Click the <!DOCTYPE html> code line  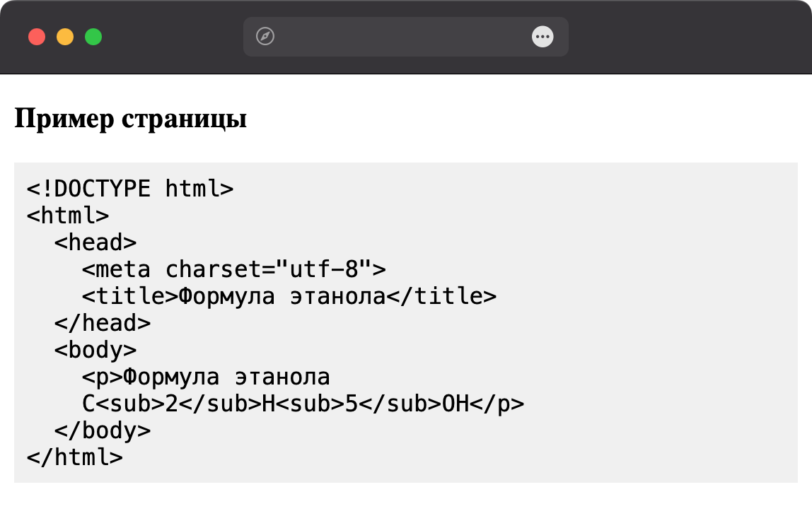130,189
